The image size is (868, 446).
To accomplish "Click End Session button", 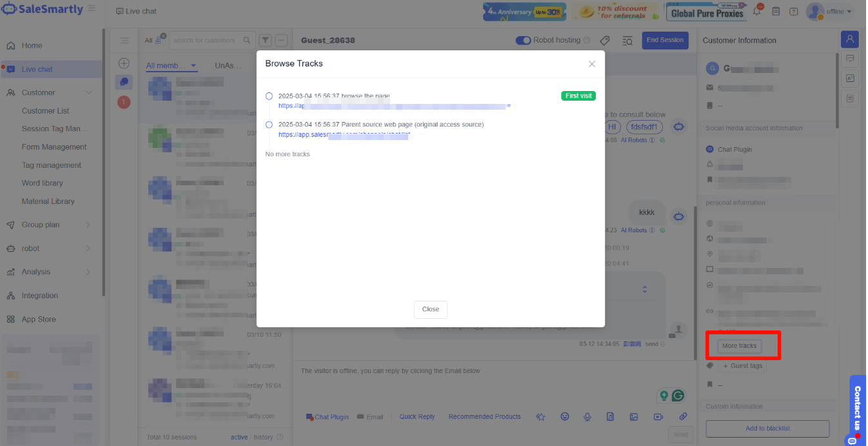I will (665, 40).
